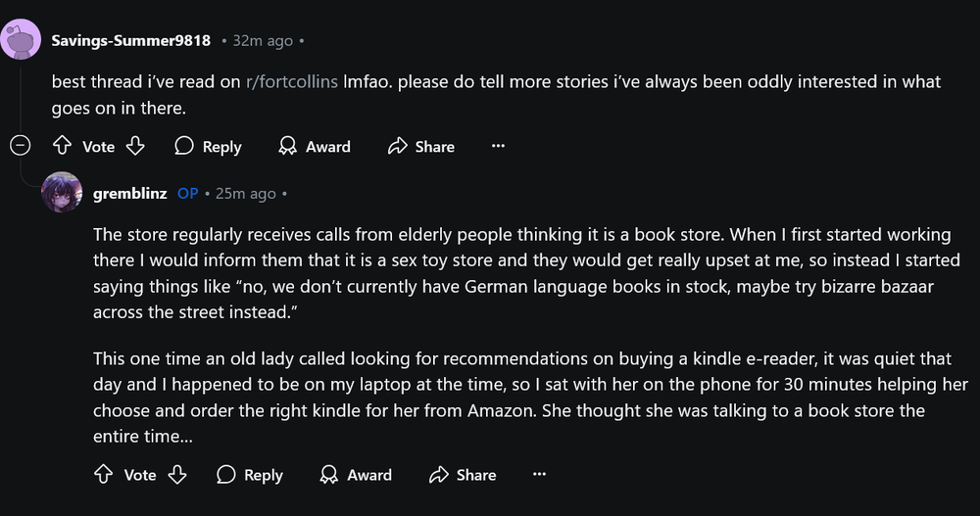Downvote the Savings-Summer9818 comment
Viewport: 980px width, 516px height.
click(x=135, y=146)
